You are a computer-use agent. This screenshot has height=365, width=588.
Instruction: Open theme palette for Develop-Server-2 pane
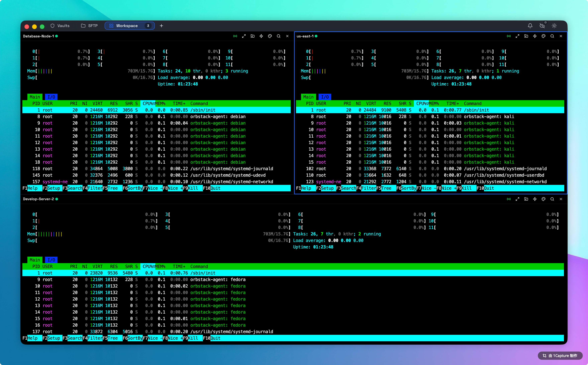point(543,199)
